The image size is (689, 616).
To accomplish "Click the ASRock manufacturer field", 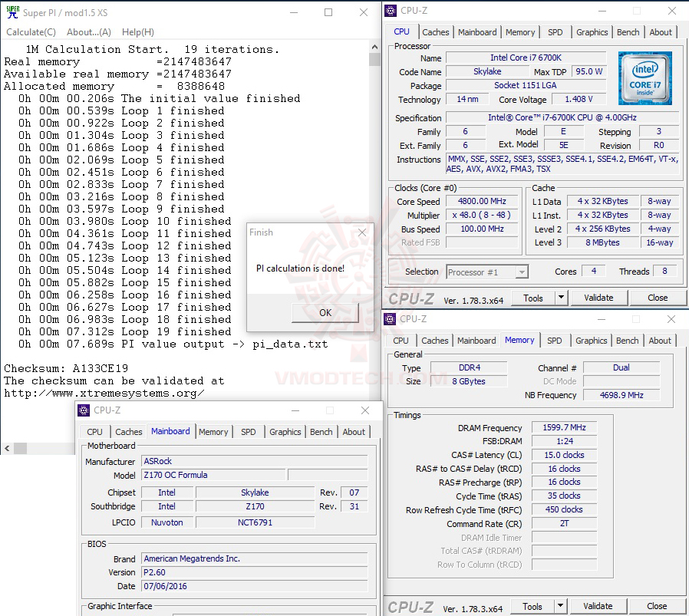I will click(x=255, y=461).
